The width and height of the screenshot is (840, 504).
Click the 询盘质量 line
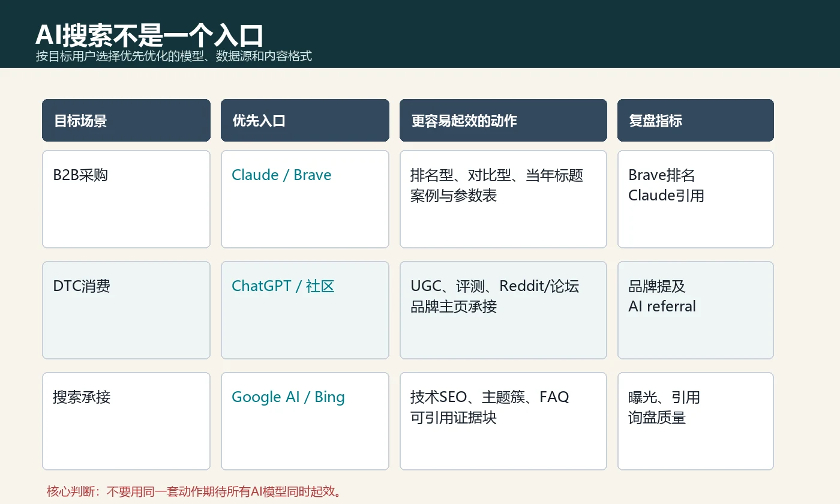coord(657,418)
